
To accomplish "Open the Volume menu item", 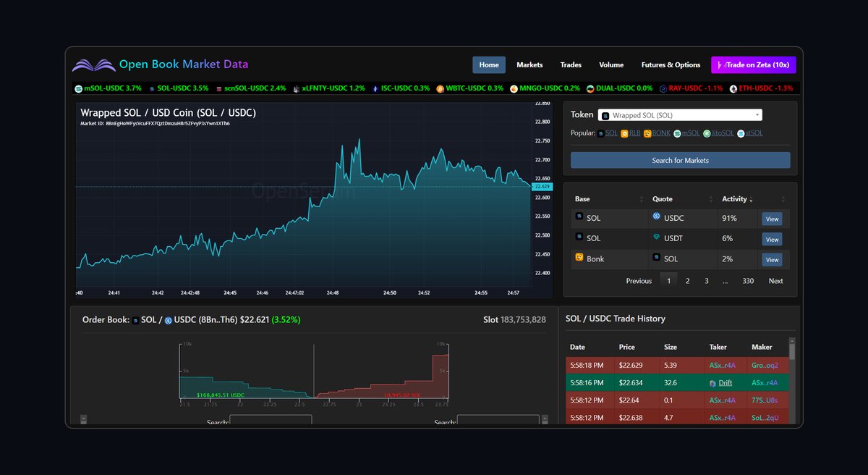I will (x=611, y=65).
